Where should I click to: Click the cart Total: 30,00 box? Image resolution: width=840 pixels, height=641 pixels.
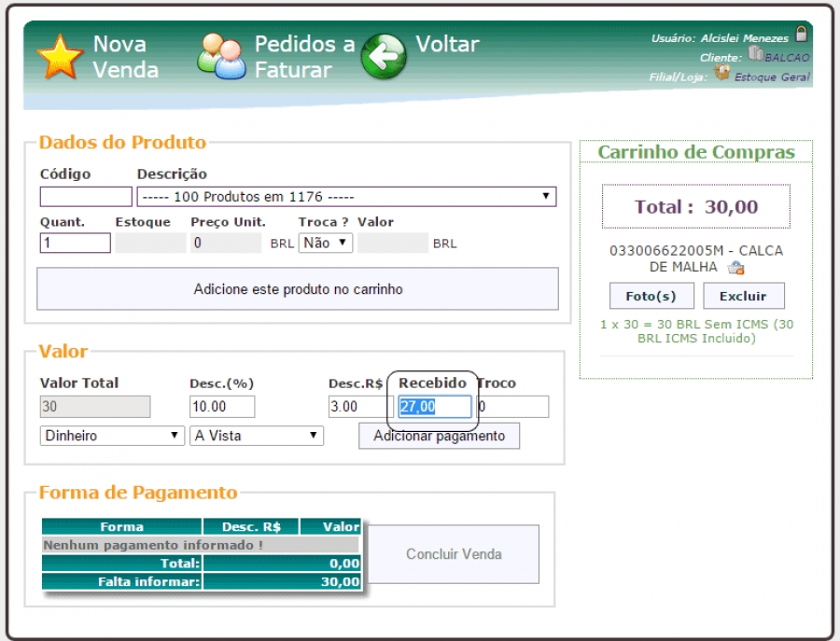coord(696,207)
